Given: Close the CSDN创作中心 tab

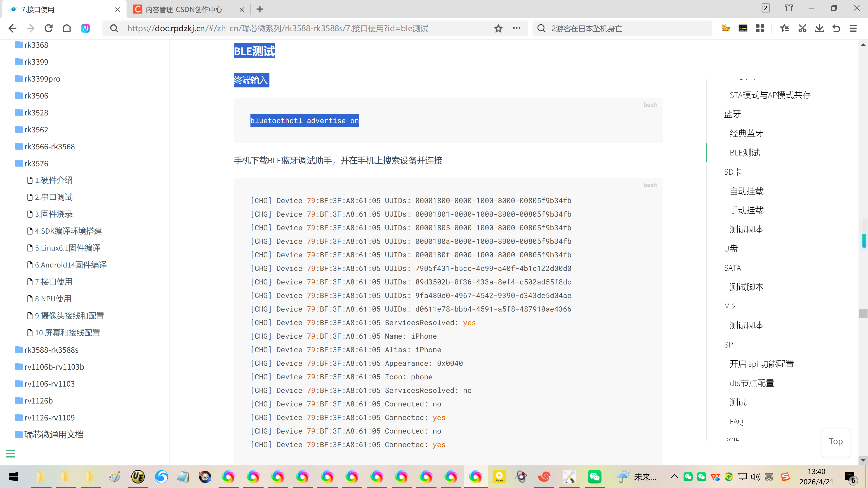Looking at the screenshot, I should point(242,9).
